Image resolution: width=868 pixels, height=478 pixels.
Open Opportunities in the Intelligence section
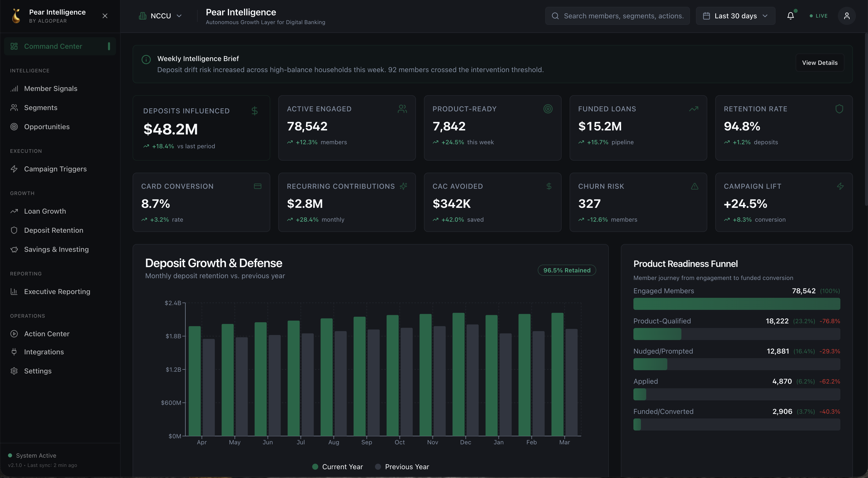coord(46,126)
